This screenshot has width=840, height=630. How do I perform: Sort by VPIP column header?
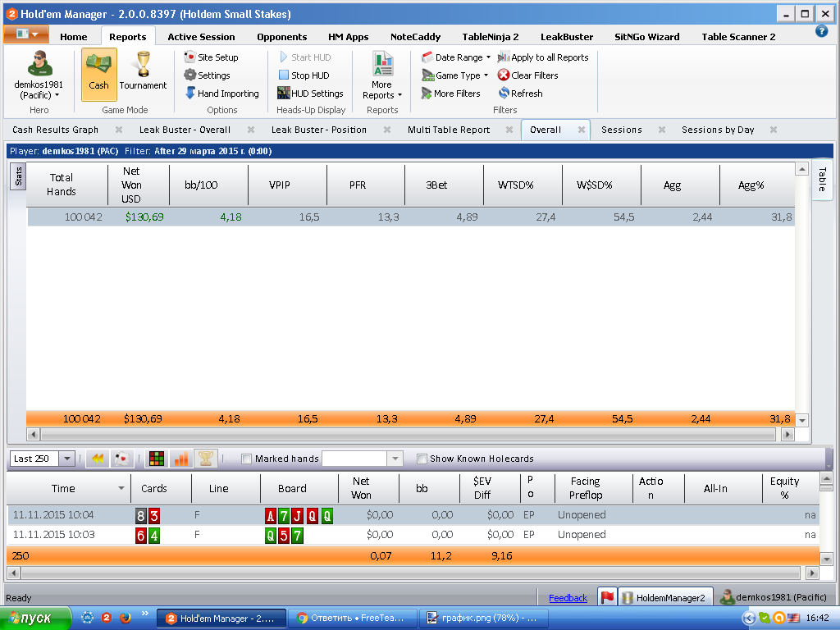[287, 185]
